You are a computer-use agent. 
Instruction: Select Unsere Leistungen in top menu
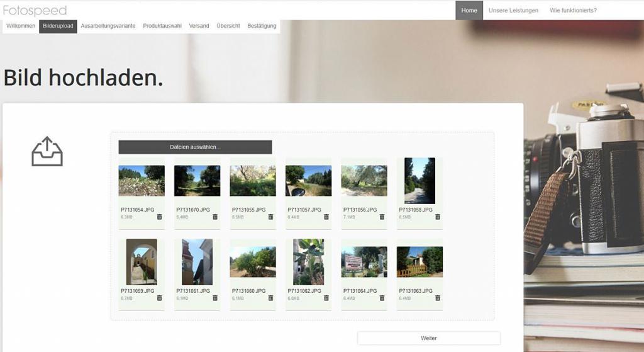pos(513,10)
